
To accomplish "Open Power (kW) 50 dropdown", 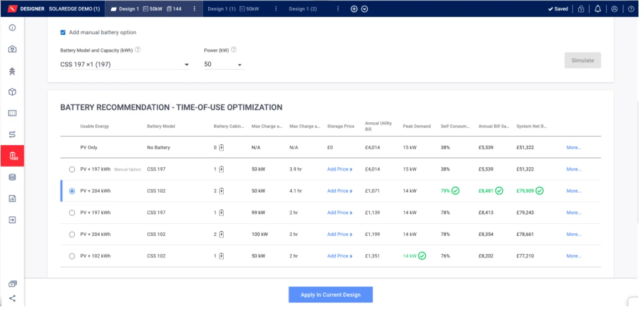I will (x=224, y=65).
